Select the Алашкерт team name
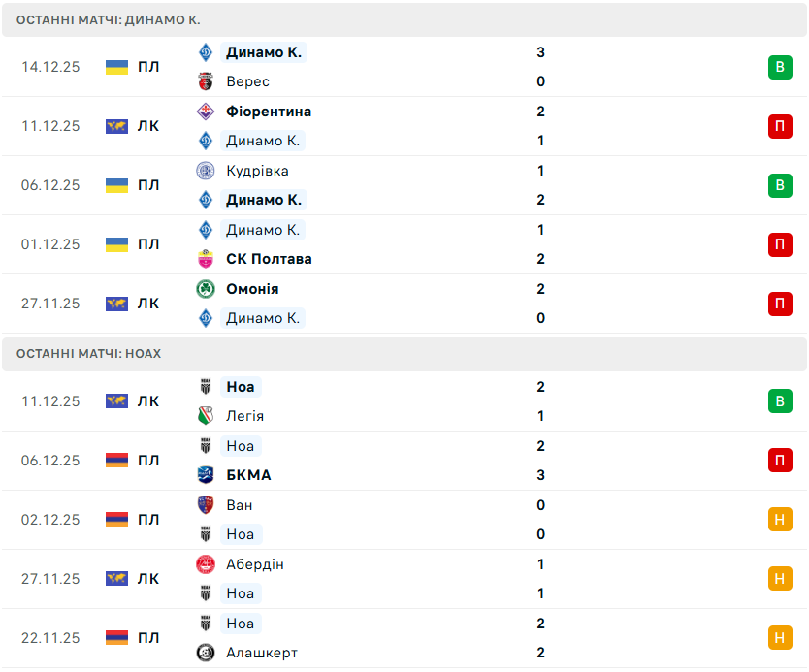 (262, 653)
